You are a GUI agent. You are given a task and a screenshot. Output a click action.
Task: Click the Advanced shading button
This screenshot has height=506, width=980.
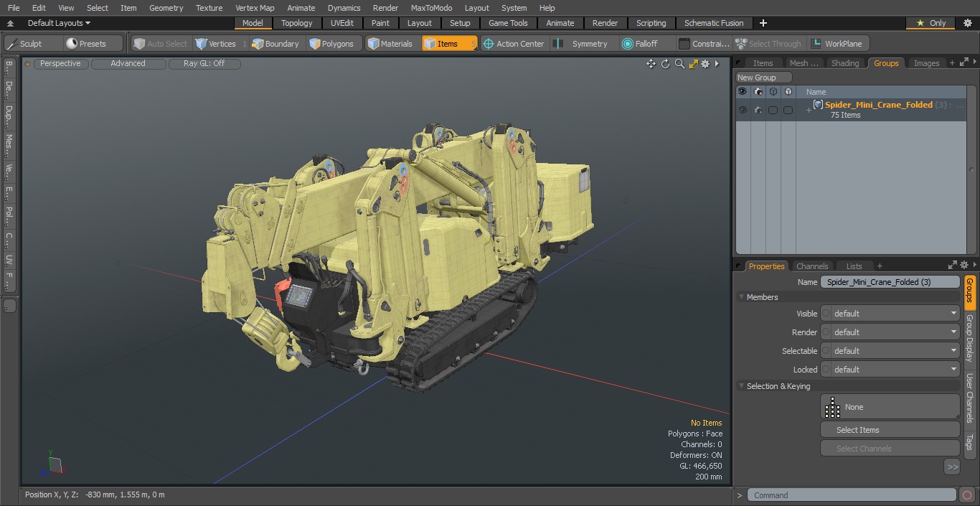(x=128, y=64)
